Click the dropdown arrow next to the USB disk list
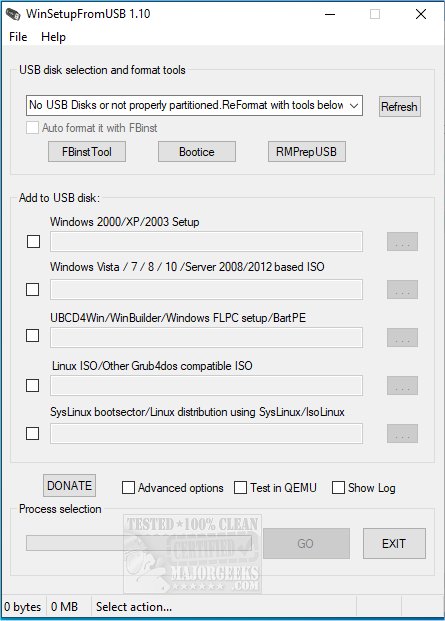The height and width of the screenshot is (621, 445). (x=354, y=106)
